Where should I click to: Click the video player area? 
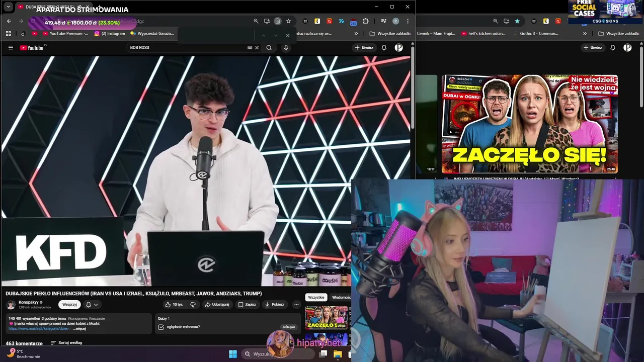[x=205, y=171]
